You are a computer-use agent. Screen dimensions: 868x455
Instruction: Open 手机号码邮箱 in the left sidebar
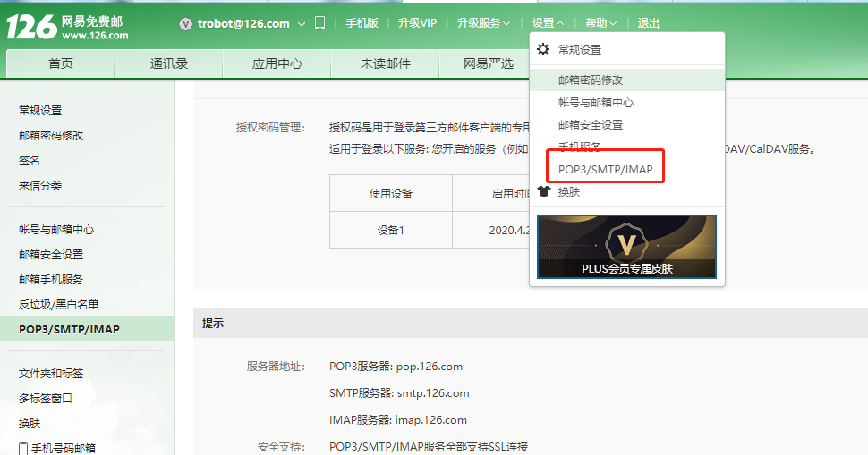click(64, 449)
